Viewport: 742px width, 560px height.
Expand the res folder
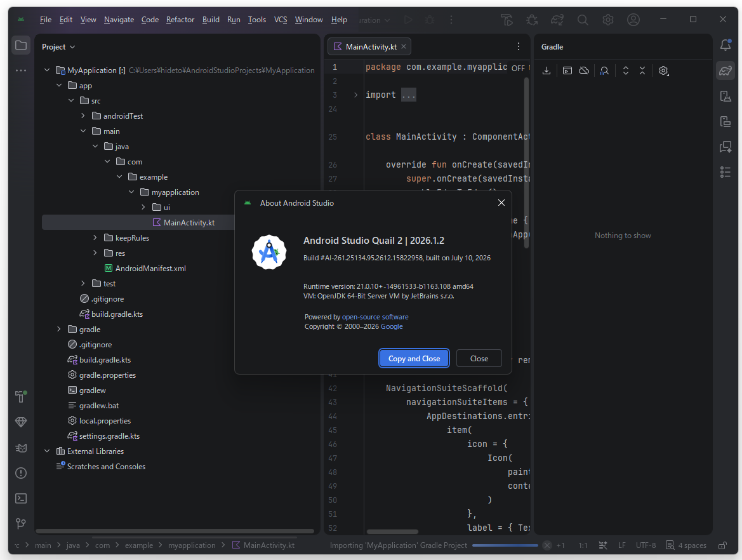click(95, 253)
